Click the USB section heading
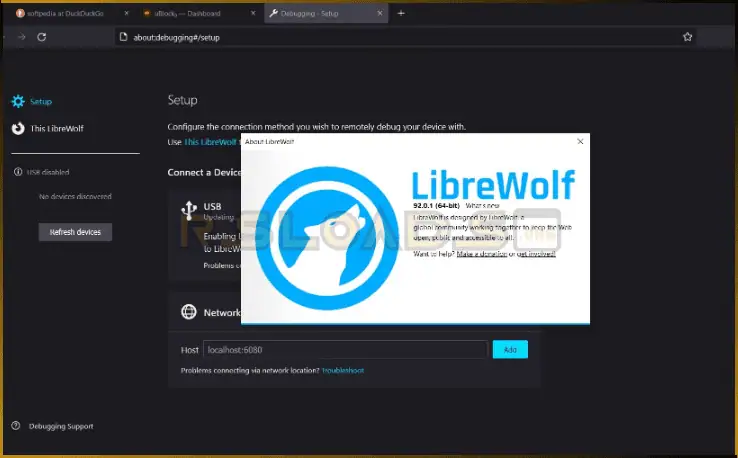Screen dimensions: 738x458 click(x=212, y=206)
